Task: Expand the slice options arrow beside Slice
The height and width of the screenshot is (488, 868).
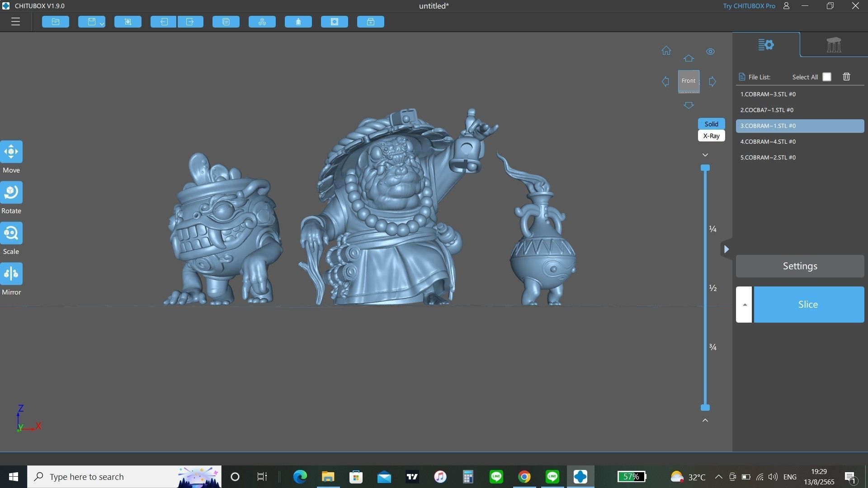Action: click(744, 305)
